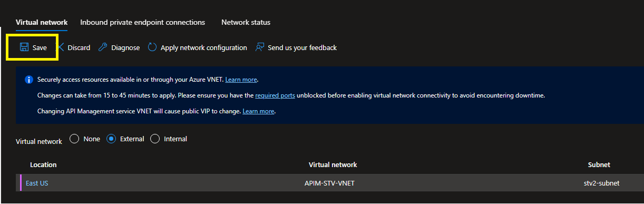Click the Subnet column header
The height and width of the screenshot is (204, 644).
tap(599, 164)
